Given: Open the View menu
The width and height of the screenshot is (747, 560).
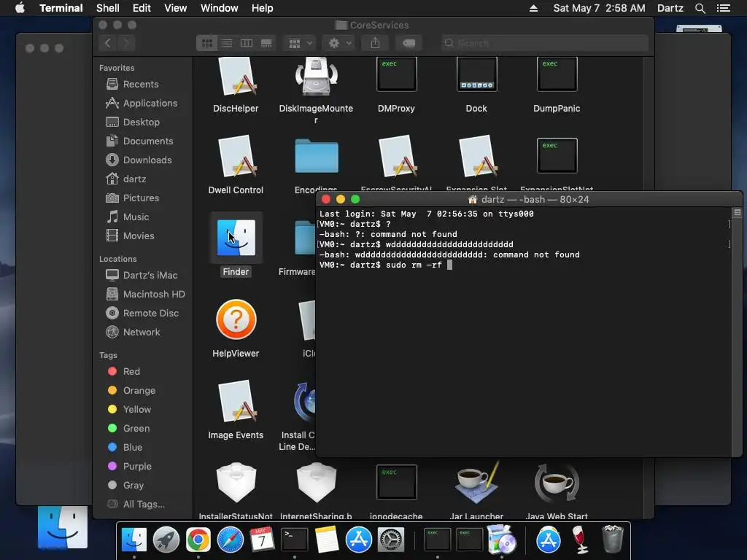Looking at the screenshot, I should (x=175, y=8).
